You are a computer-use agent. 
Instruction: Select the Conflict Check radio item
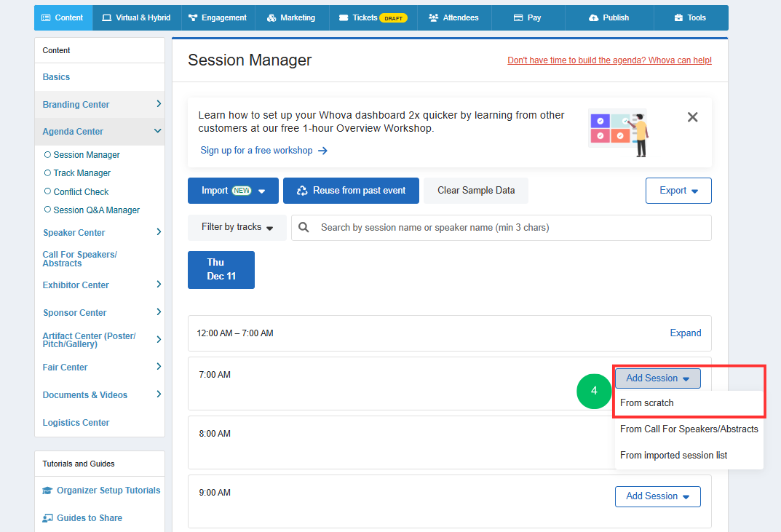(76, 192)
